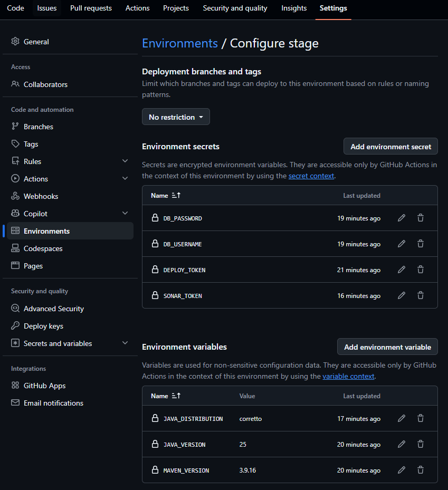448x490 pixels.
Task: Click the lock icon beside DB_PASSWORD
Action: 155,218
